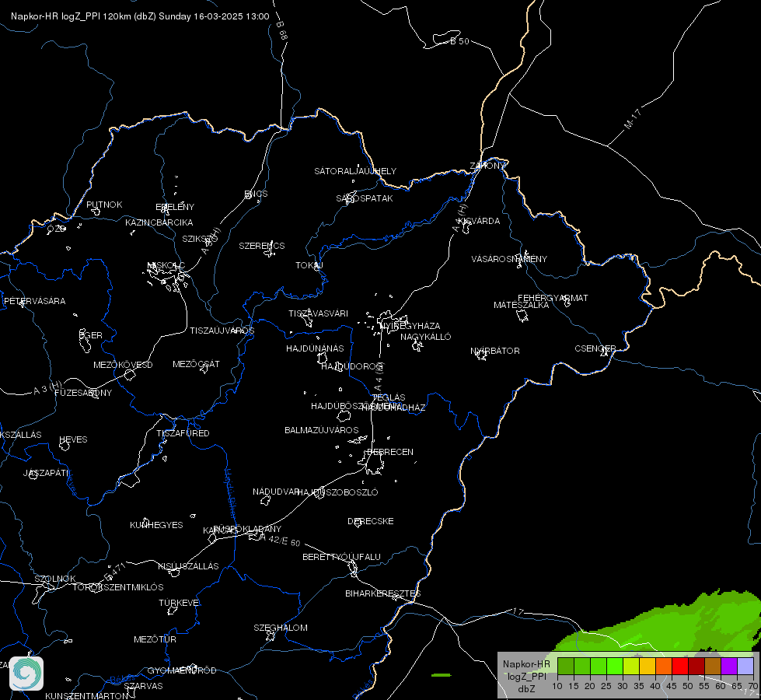Click the bright red 45-50 dBZ swatch
This screenshot has width=761, height=700.
[680, 666]
